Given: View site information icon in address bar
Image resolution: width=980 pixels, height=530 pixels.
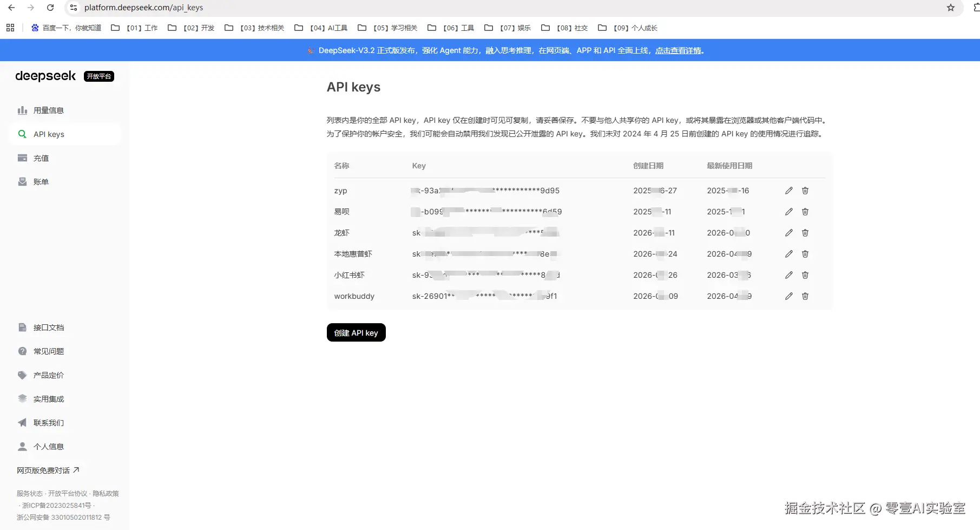Looking at the screenshot, I should [x=74, y=8].
